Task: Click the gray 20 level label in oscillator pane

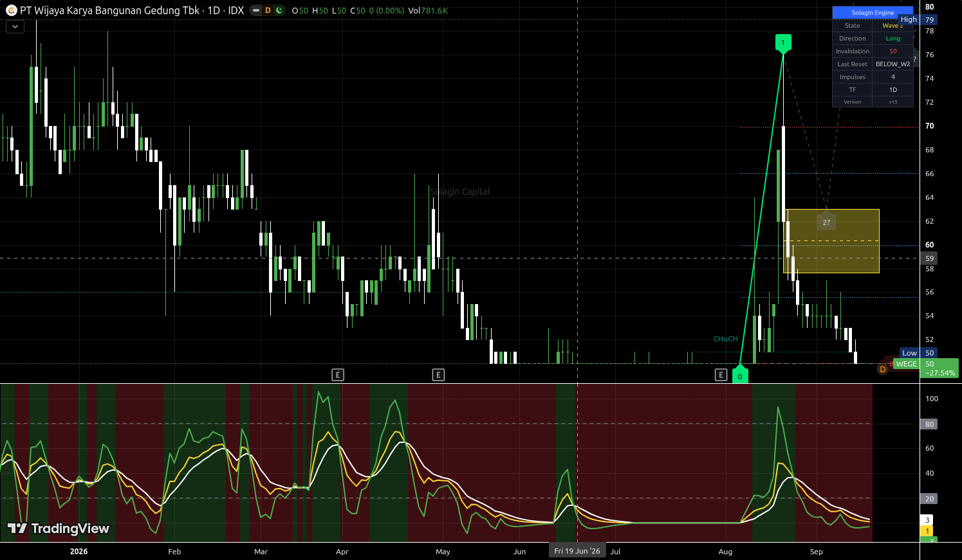Action: click(x=929, y=499)
